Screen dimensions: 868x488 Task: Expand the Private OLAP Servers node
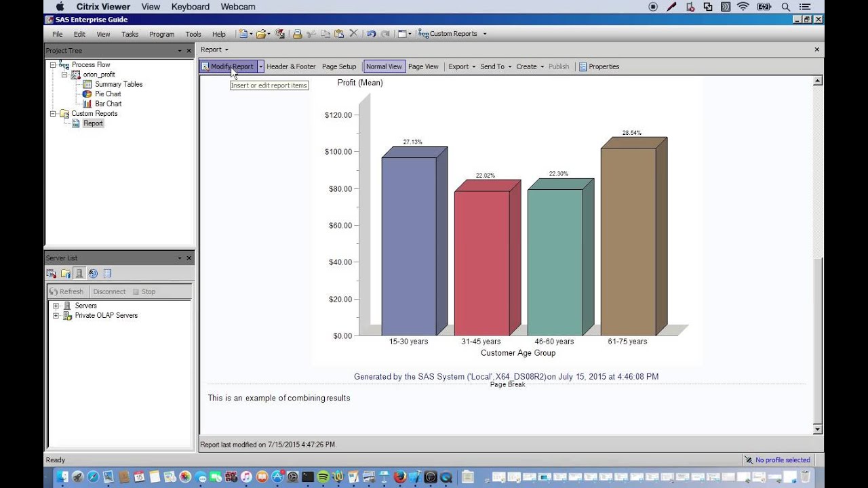point(56,315)
